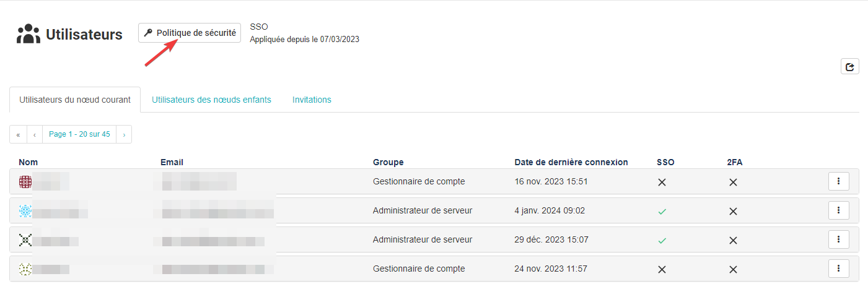868x284 pixels.
Task: Click the dark X-pattern avatar icon
Action: pyautogui.click(x=25, y=240)
